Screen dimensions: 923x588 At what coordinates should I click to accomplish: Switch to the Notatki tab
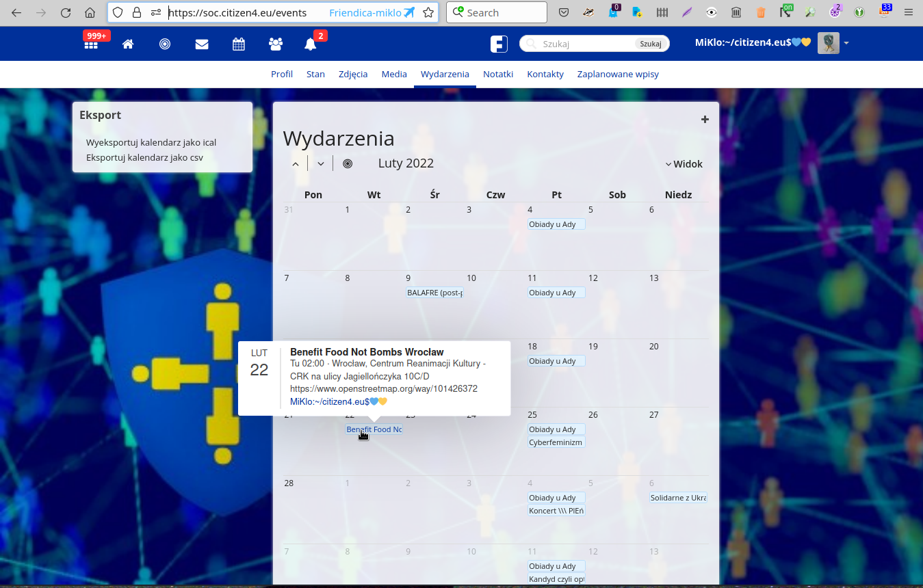click(498, 74)
